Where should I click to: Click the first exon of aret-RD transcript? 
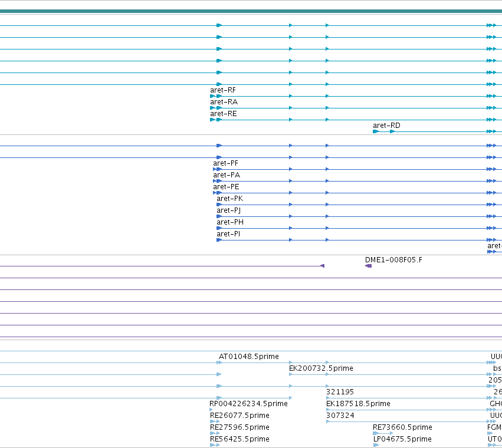[x=376, y=131]
